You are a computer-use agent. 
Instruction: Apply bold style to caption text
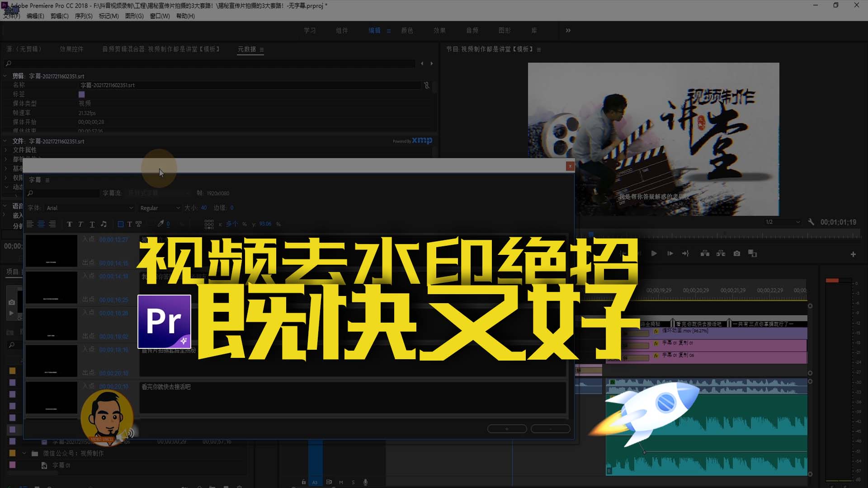[x=69, y=224]
